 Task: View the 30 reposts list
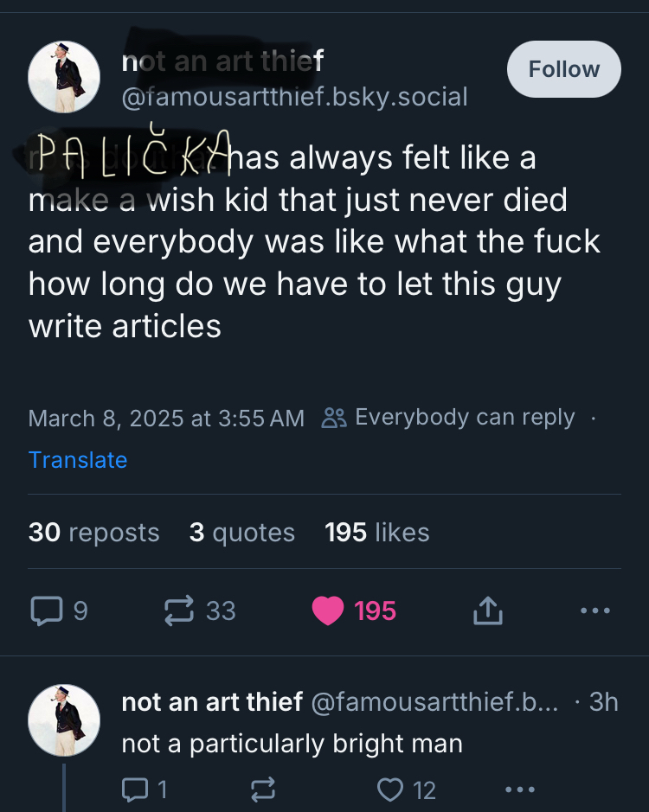click(x=93, y=533)
